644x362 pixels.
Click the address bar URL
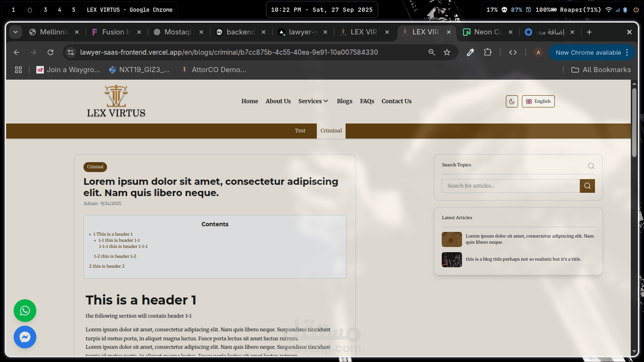pyautogui.click(x=229, y=52)
